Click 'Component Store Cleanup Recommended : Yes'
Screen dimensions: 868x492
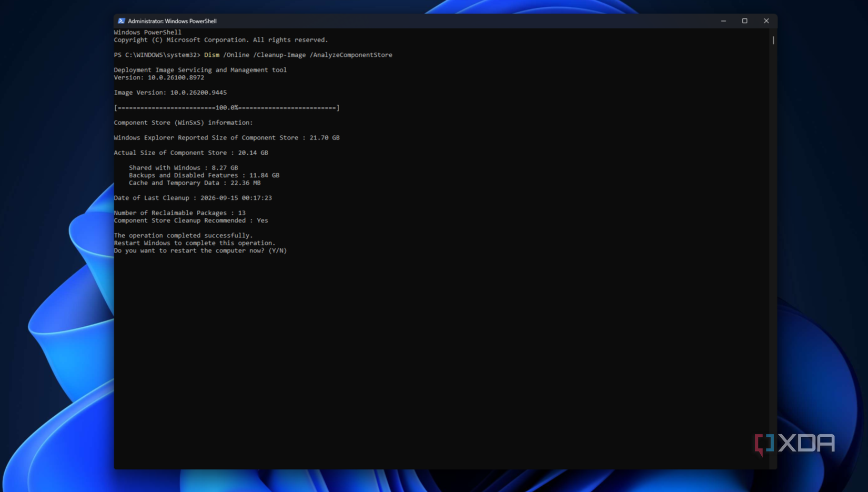tap(191, 220)
